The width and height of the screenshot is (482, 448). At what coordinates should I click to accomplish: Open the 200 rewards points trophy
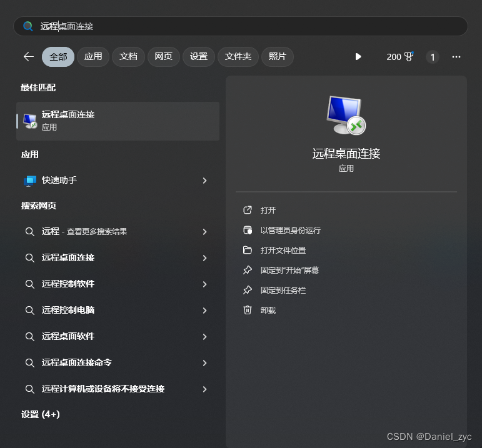(x=400, y=57)
